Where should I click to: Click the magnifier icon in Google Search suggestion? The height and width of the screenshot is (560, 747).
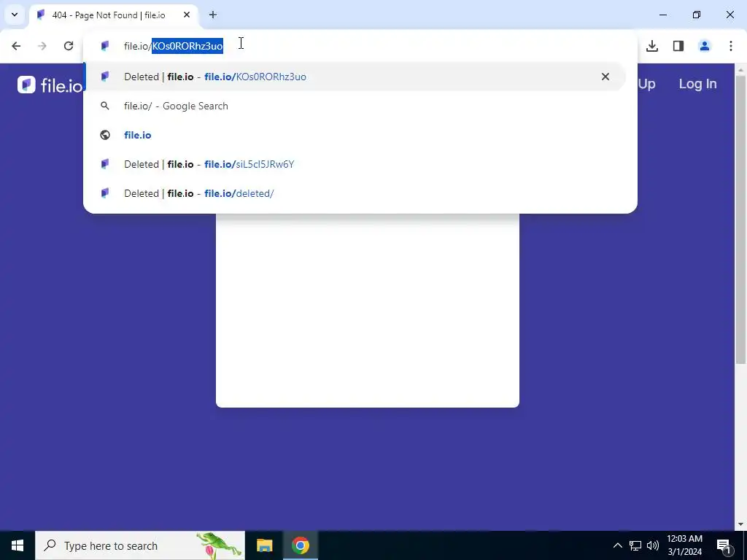105,106
